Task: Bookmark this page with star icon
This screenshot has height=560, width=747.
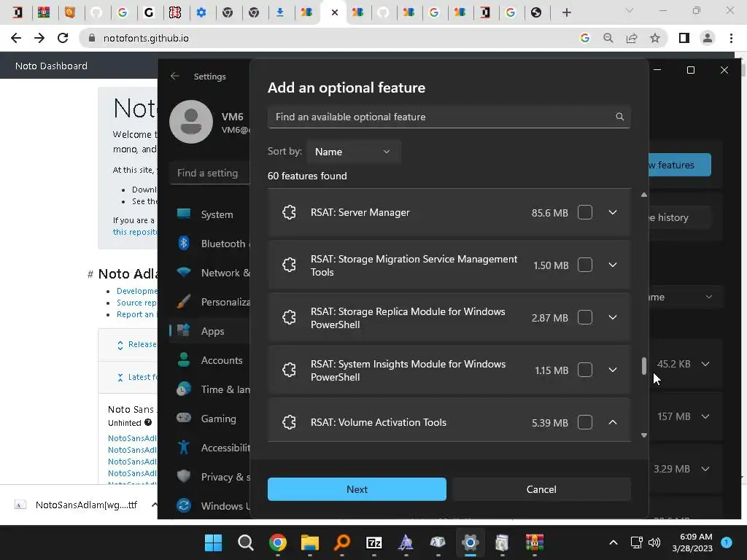Action: click(x=655, y=38)
